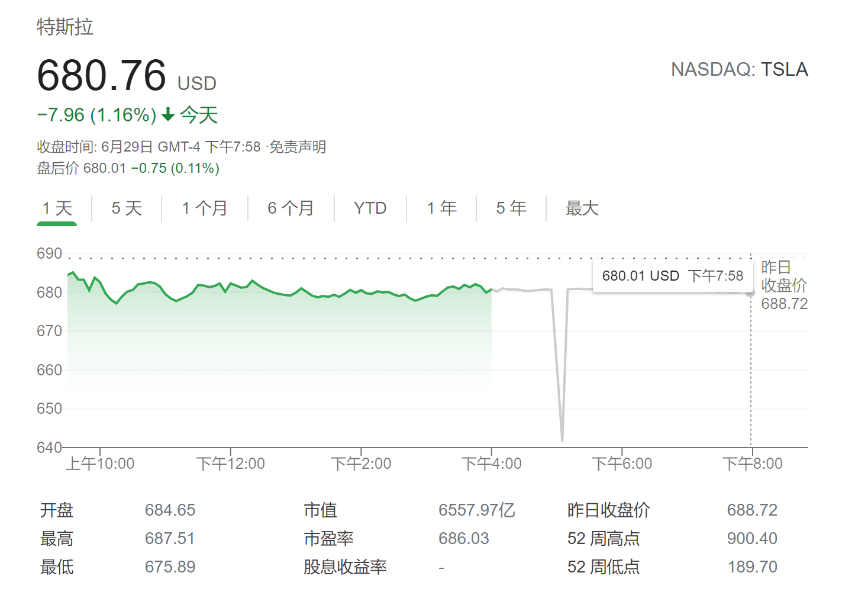Click the 收盘时间 timestamp text
The image size is (868, 608).
click(x=149, y=147)
